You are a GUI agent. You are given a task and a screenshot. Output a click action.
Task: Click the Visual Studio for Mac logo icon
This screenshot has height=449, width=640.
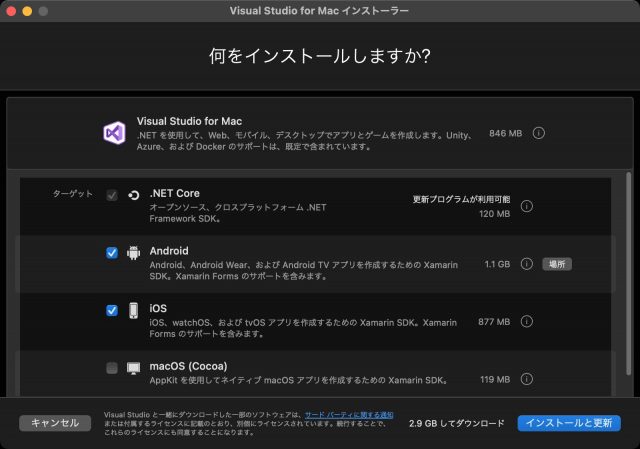click(113, 132)
